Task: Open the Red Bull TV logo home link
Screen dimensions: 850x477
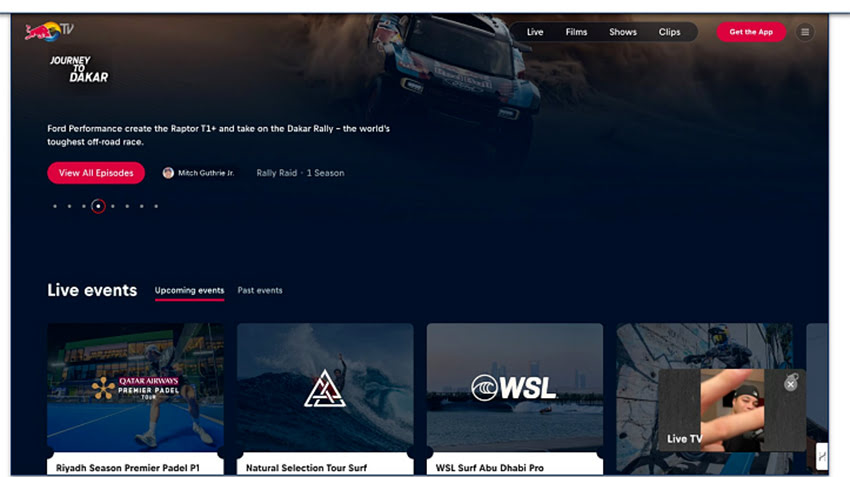Action: tap(49, 31)
